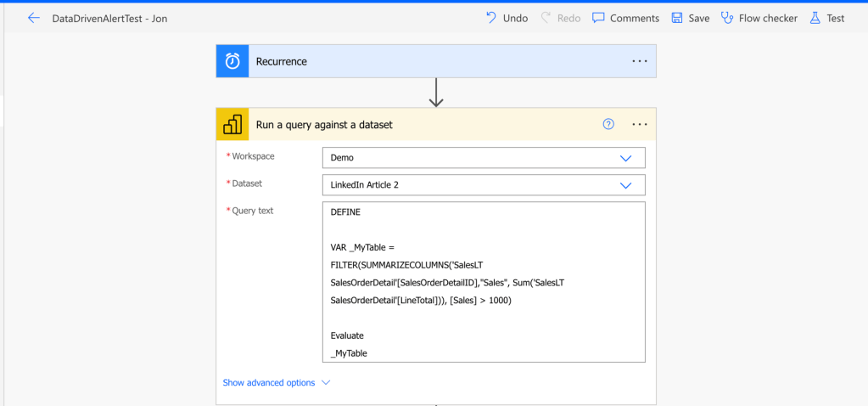
Task: Click the Dataset field label
Action: point(247,183)
